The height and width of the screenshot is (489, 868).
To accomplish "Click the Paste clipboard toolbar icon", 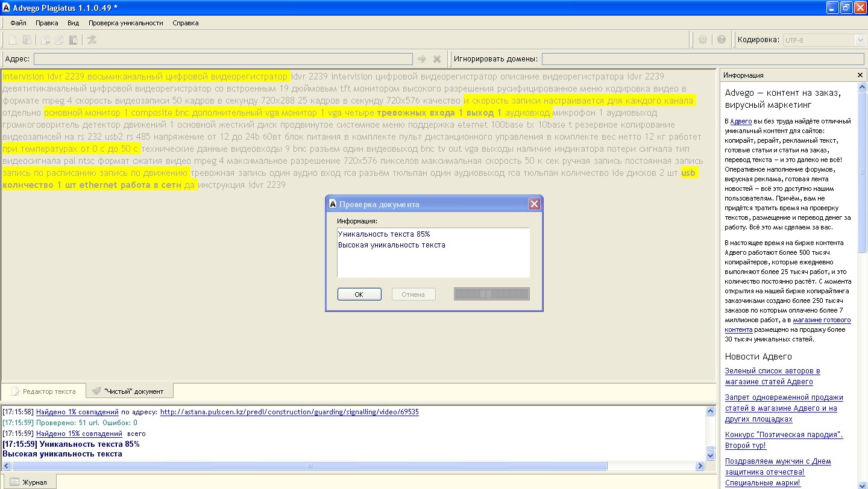I will [x=73, y=40].
